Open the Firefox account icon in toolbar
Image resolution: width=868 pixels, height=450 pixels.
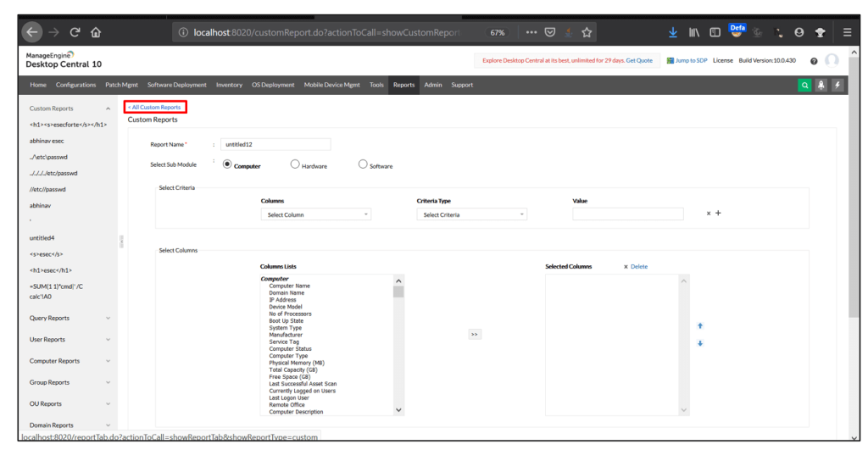798,32
